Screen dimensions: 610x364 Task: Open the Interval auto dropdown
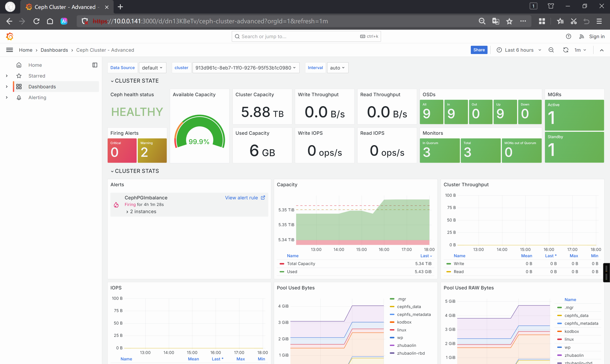[338, 68]
